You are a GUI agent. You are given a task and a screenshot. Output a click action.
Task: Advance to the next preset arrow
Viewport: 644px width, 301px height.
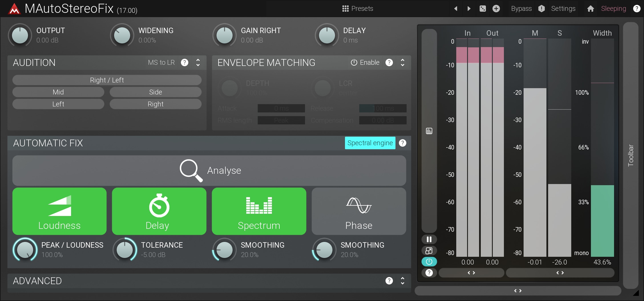click(469, 9)
